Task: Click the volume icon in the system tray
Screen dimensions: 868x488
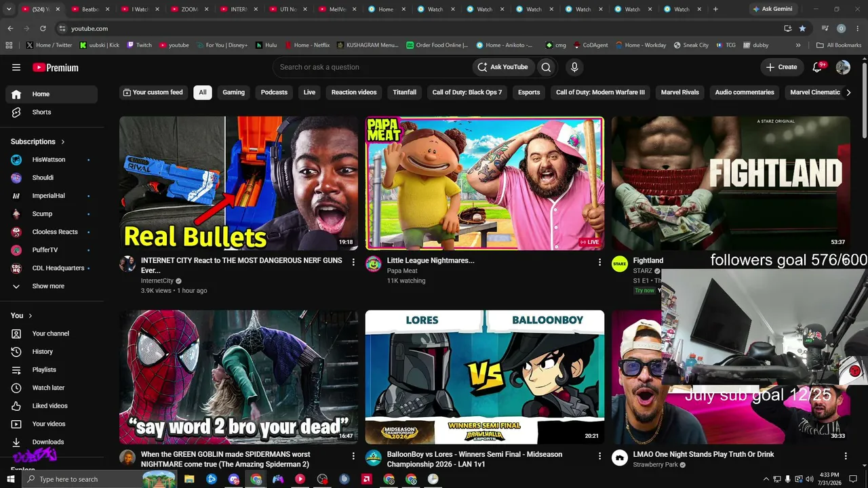Action: click(x=810, y=479)
